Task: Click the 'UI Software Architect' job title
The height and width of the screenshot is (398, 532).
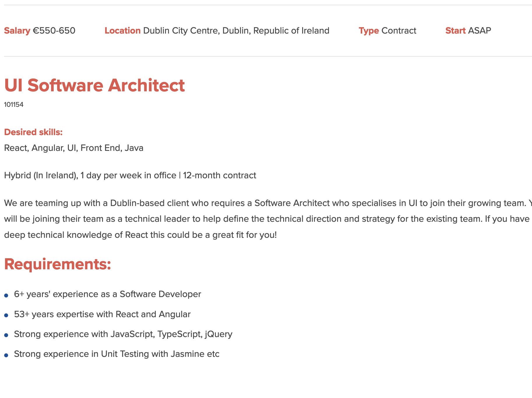Action: (x=94, y=85)
